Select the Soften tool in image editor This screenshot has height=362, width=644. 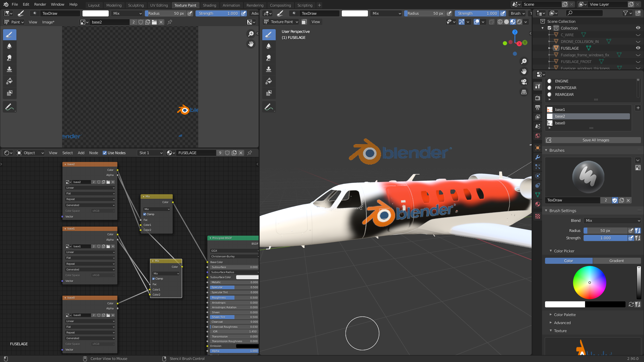9,46
